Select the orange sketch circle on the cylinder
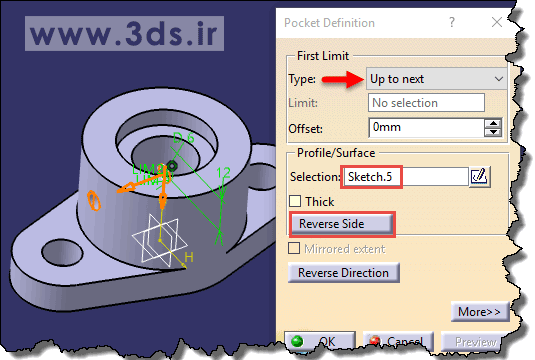Screen dimensions: 535x360 (x=94, y=200)
